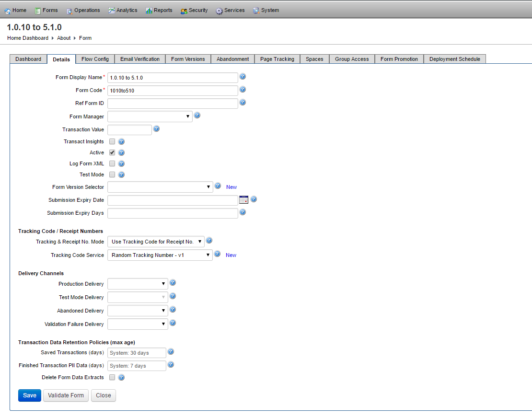
Task: Open calendar picker for Submission Expiry Date
Action: click(243, 199)
